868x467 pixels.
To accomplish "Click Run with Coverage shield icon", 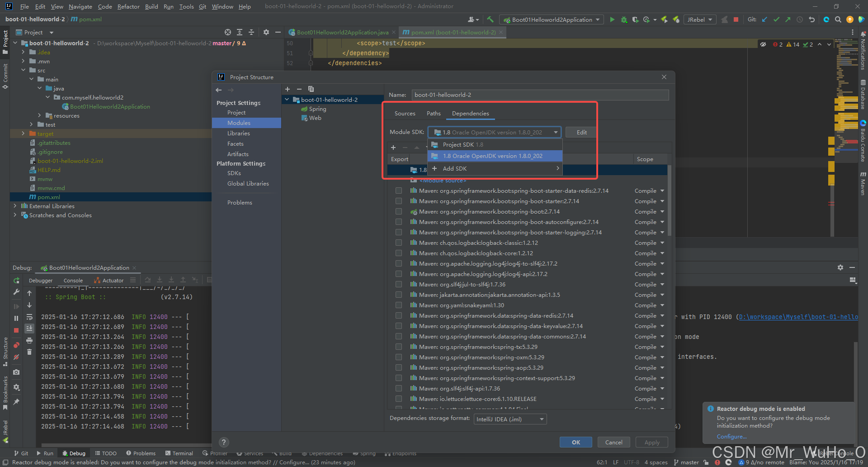I will coord(635,19).
